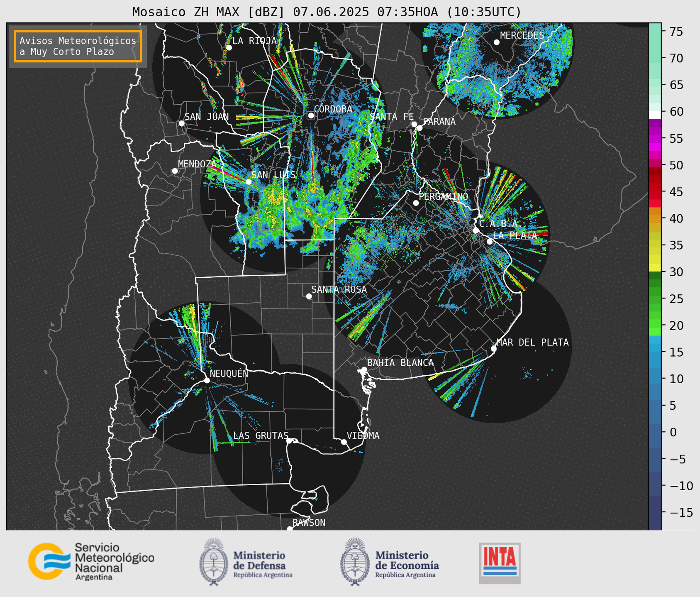Click the colorbar tick label 40
The width and height of the screenshot is (700, 597).
click(x=677, y=218)
